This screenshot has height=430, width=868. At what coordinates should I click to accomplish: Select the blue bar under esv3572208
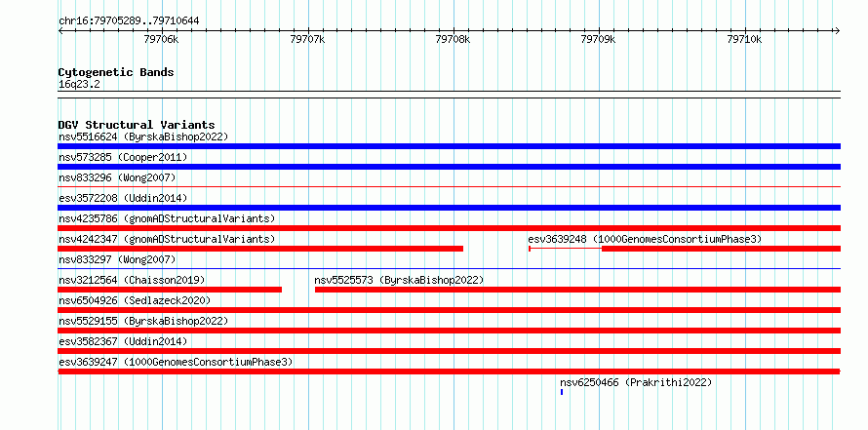449,208
